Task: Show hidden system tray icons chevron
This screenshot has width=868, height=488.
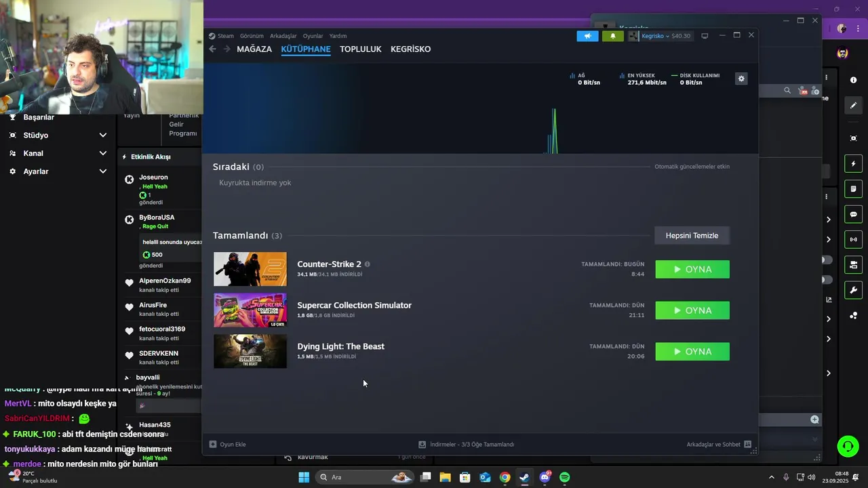Action: [771, 477]
